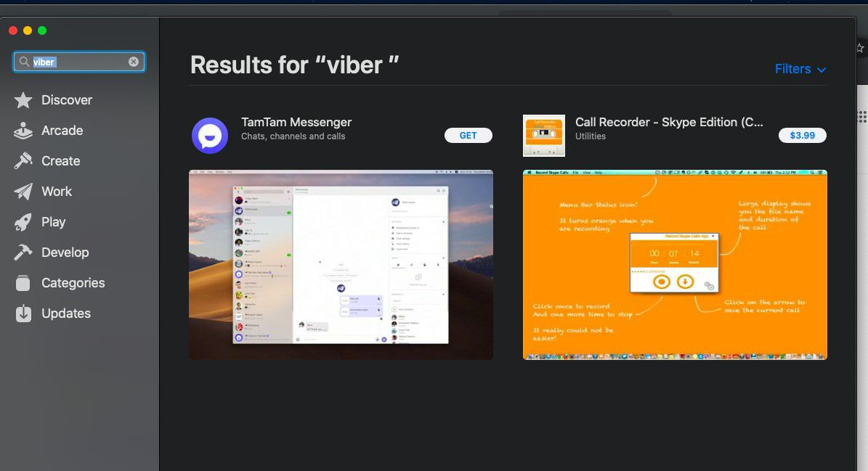Click the Work paper plane icon
This screenshot has width=868, height=471.
tap(23, 192)
